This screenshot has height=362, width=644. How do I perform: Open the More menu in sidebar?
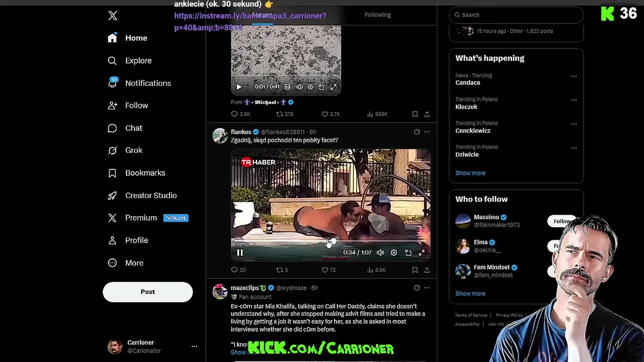(x=126, y=263)
